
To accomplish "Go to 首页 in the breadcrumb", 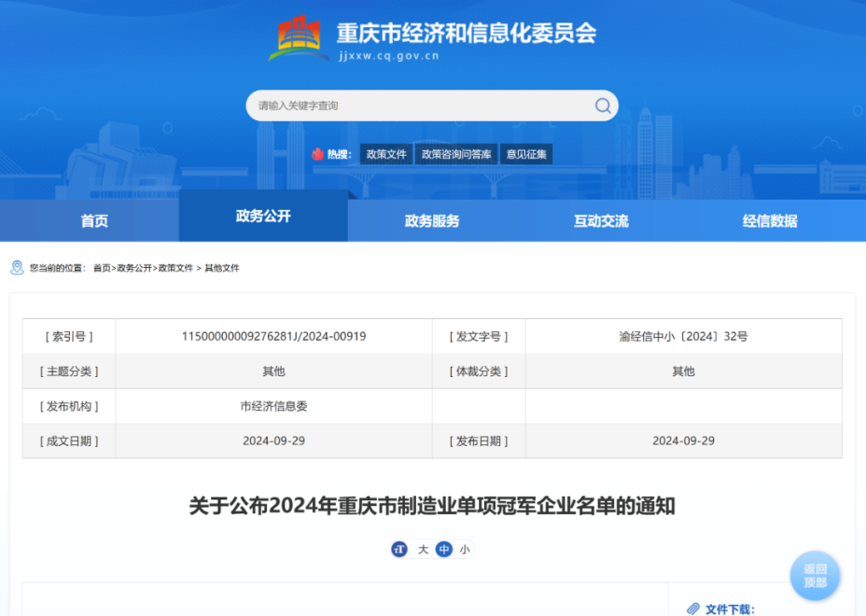I will pyautogui.click(x=102, y=268).
